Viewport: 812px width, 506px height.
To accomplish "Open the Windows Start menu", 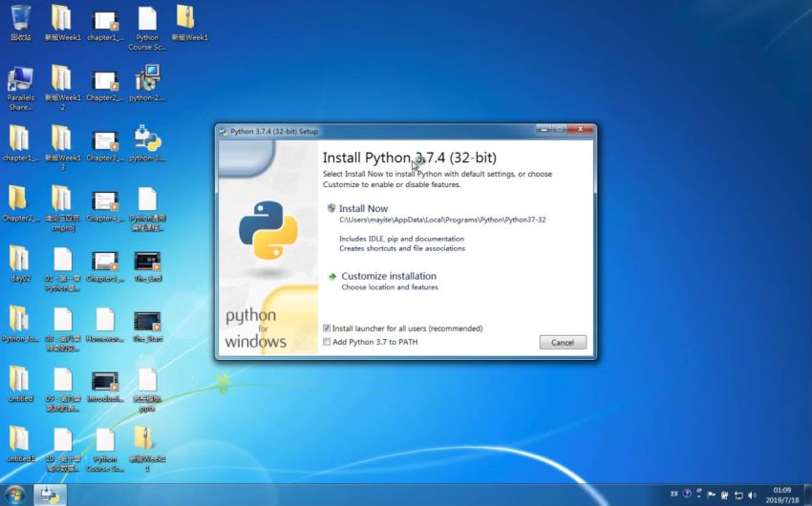I will (14, 495).
